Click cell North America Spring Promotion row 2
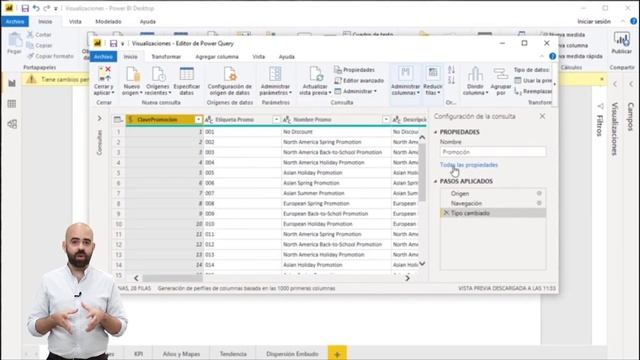 (336, 142)
